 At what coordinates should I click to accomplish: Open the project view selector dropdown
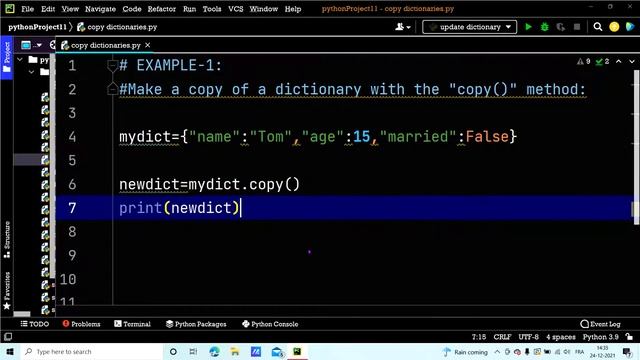[x=32, y=45]
